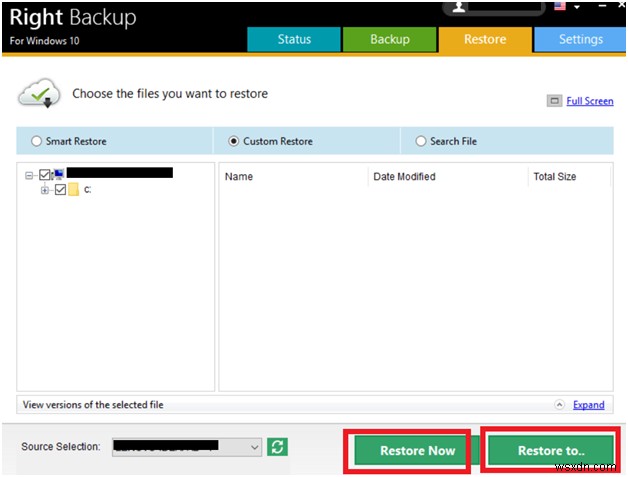628x477 pixels.
Task: Select the Smart Restore radio option
Action: (36, 141)
